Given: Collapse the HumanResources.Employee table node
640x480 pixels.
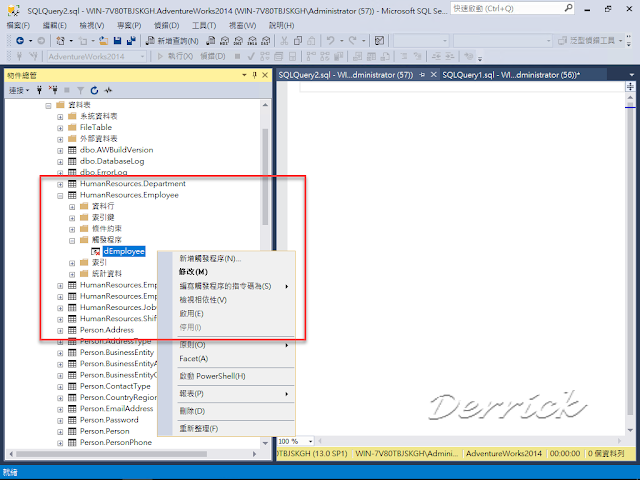Looking at the screenshot, I should [60, 196].
